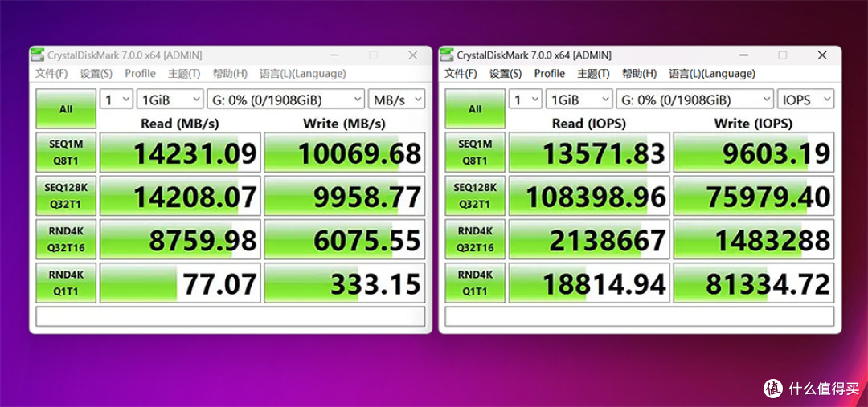Click the 14231.09 read result

tap(180, 152)
